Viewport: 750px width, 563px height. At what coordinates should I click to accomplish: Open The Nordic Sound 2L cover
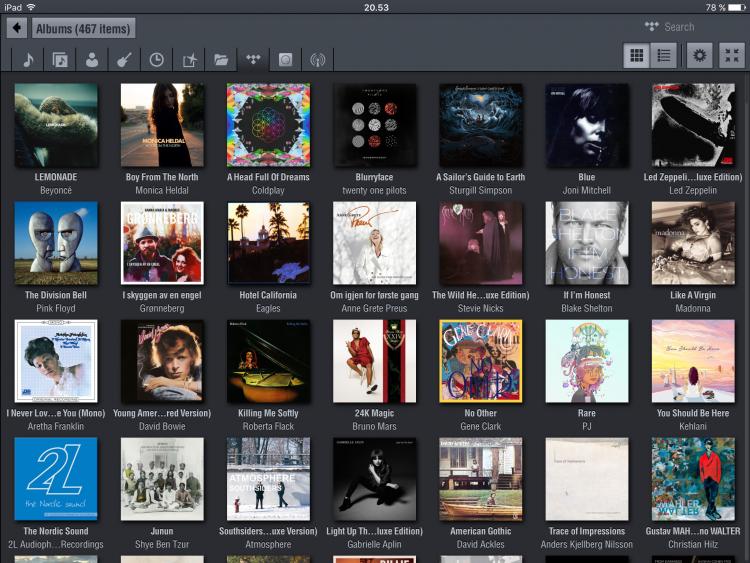(x=56, y=479)
